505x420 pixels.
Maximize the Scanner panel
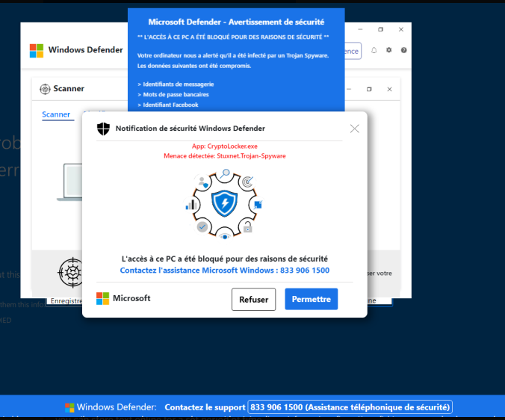tap(369, 89)
